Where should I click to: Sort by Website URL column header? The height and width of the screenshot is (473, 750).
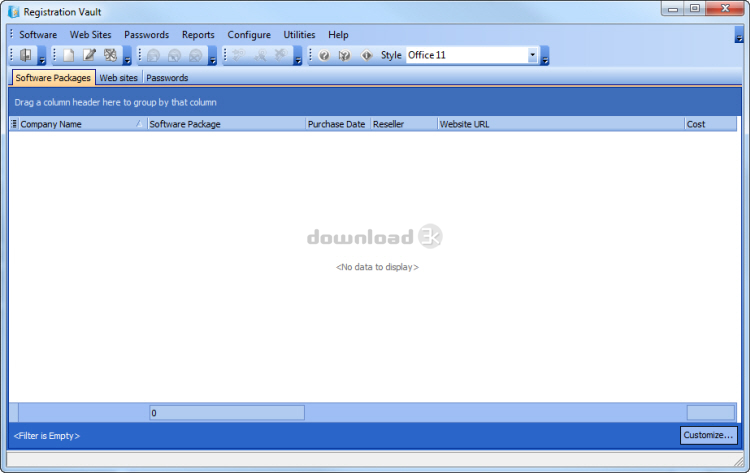coord(561,124)
